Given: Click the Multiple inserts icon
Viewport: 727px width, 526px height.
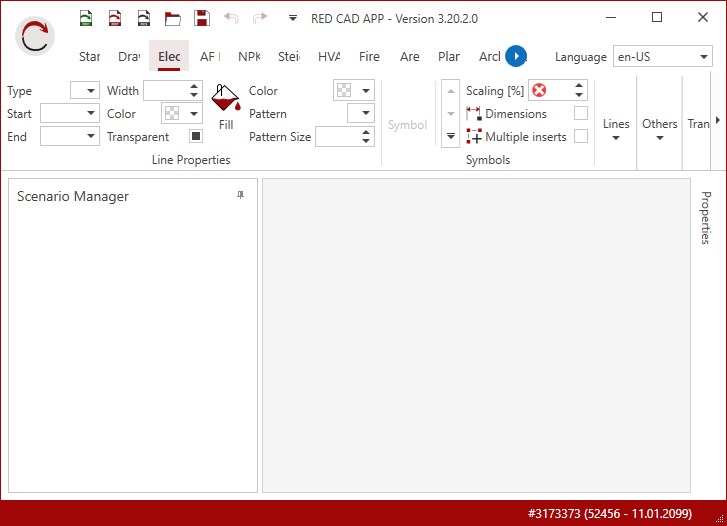Looking at the screenshot, I should (474, 136).
